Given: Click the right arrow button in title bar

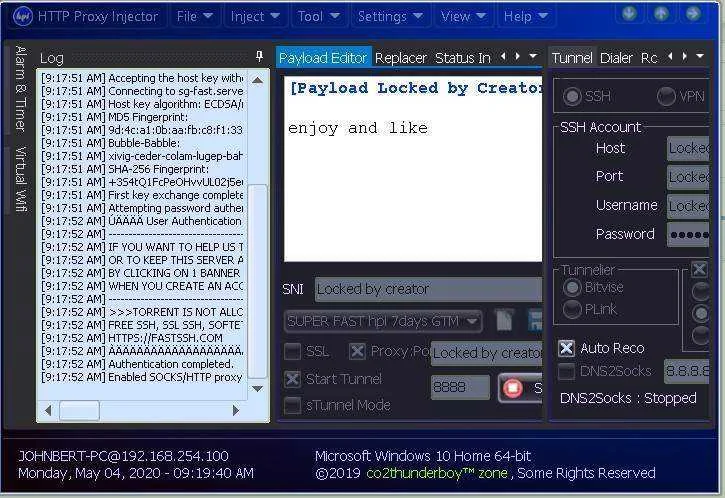Looking at the screenshot, I should (693, 14).
